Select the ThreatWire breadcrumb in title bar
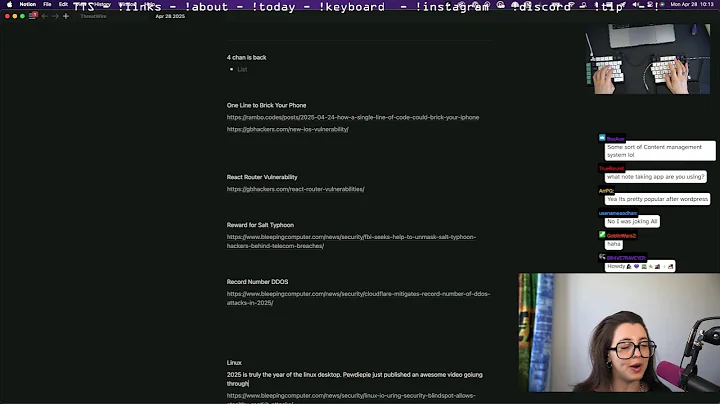This screenshot has height=404, width=720. pos(93,16)
